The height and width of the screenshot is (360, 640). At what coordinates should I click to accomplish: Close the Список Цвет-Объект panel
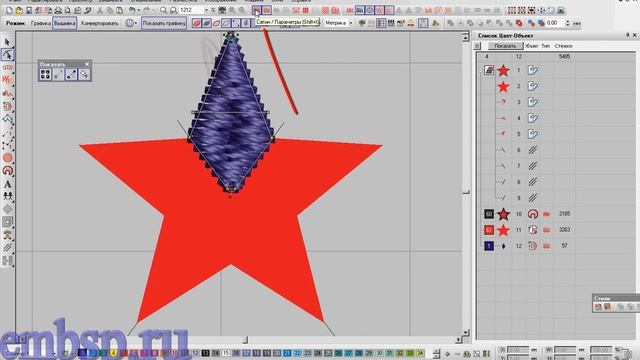(x=635, y=36)
